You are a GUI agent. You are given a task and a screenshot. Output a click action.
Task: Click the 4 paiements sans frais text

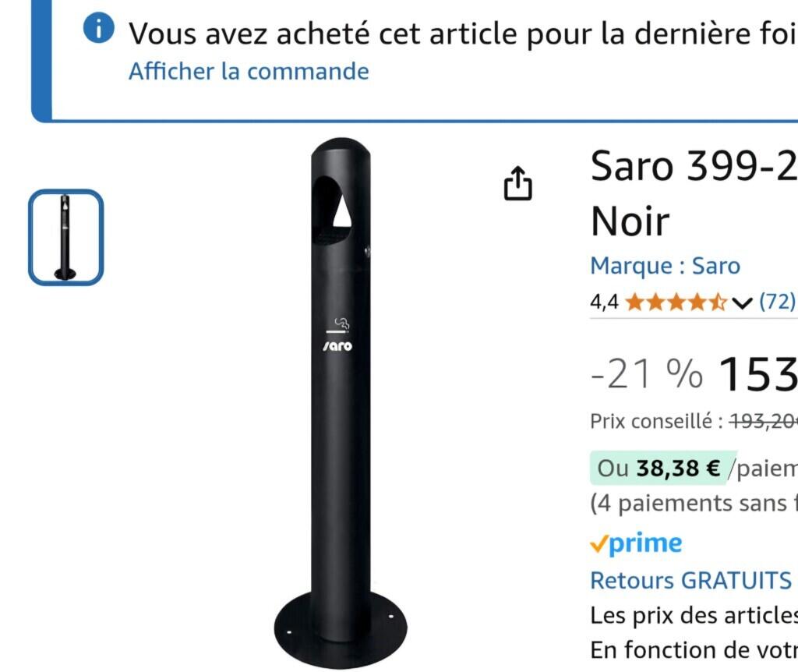pyautogui.click(x=694, y=504)
